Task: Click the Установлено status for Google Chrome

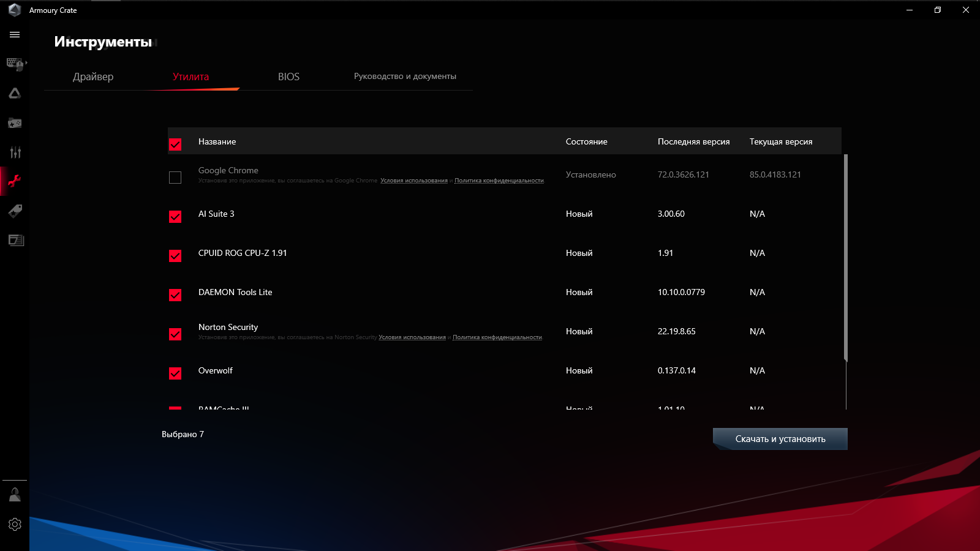Action: [x=591, y=174]
